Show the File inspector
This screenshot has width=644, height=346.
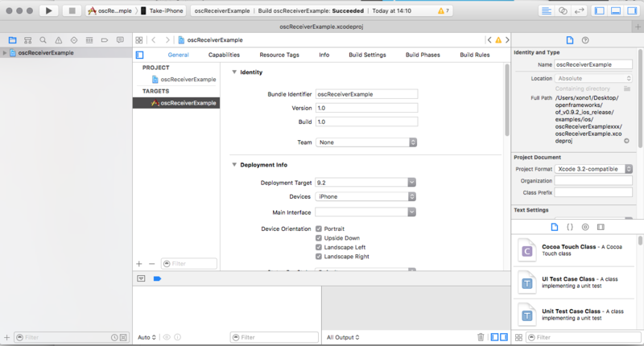point(570,39)
